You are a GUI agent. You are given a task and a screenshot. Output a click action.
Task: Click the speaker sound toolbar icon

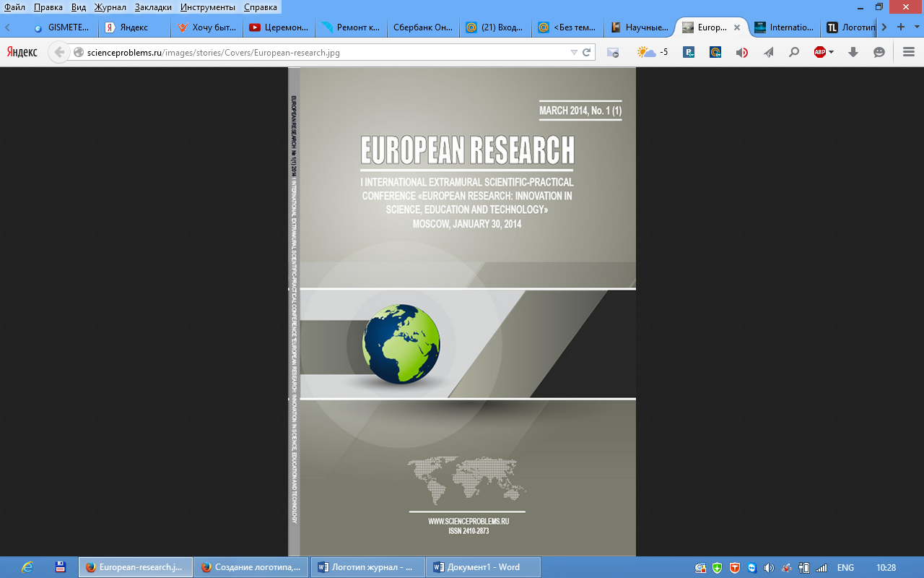coord(741,52)
